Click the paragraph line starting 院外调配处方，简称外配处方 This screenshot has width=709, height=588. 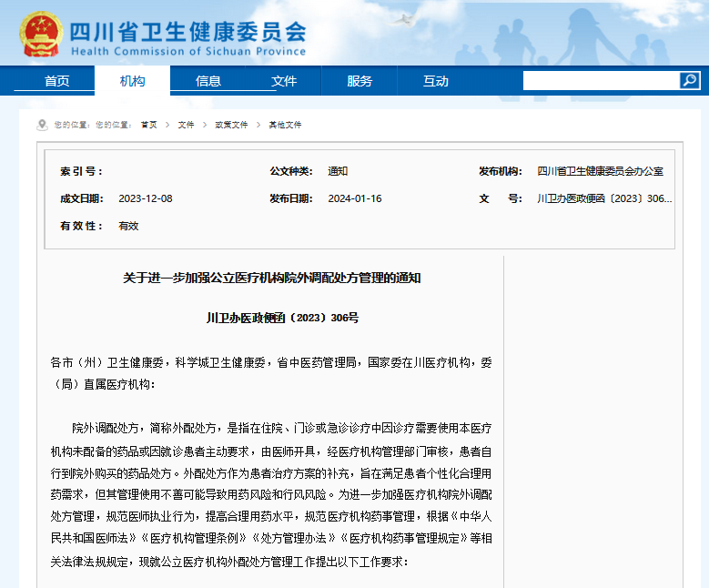(x=282, y=428)
